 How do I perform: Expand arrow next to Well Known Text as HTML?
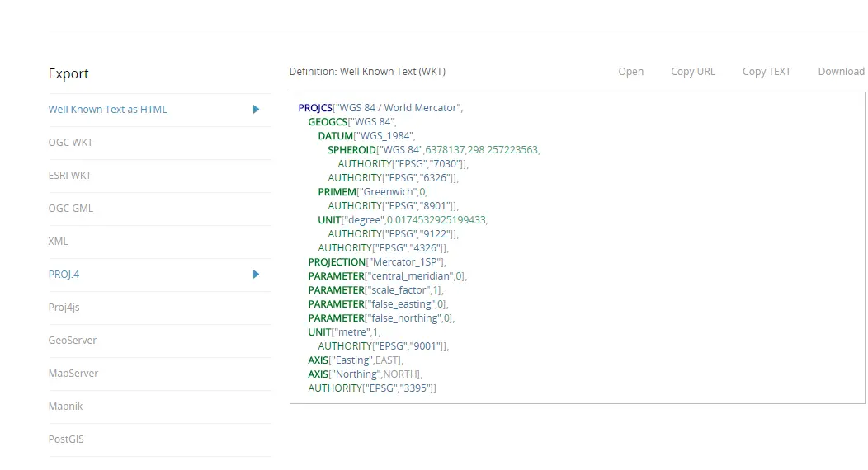tap(256, 110)
